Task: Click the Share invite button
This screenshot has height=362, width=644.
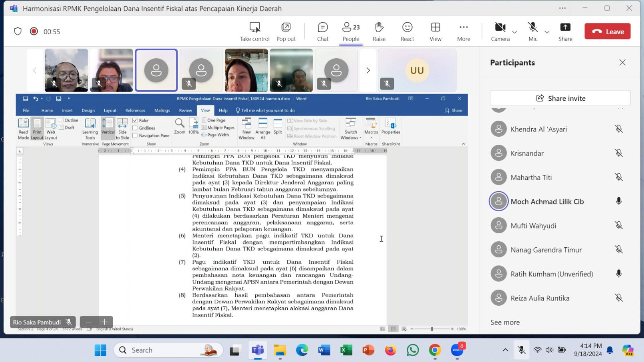Action: (x=560, y=98)
